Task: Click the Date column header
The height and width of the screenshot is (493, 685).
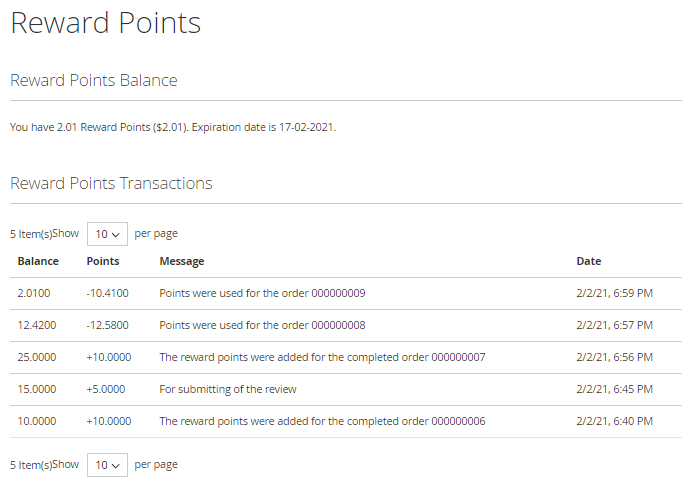Action: coord(589,261)
